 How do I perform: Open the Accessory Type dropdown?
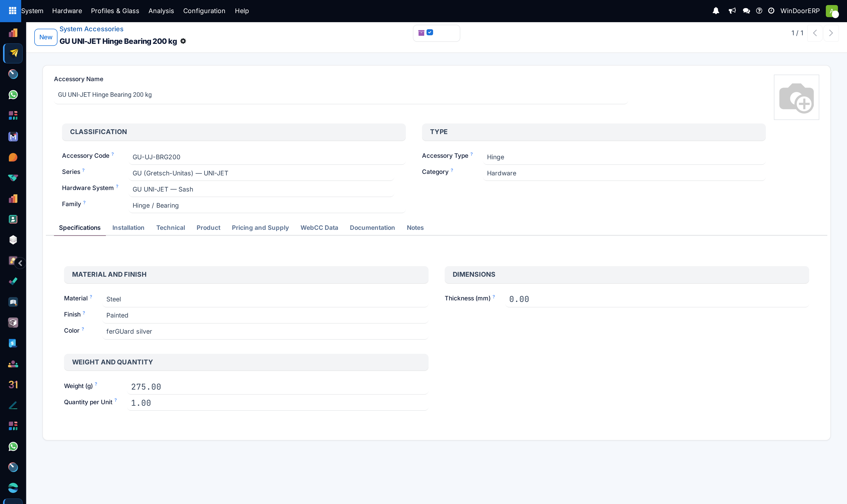[x=624, y=157]
